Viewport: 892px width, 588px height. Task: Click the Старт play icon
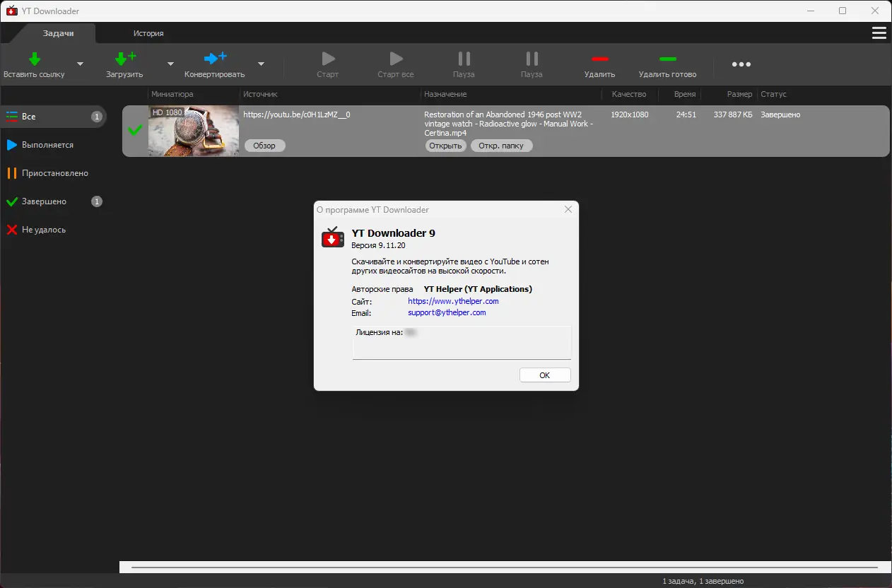tap(328, 59)
